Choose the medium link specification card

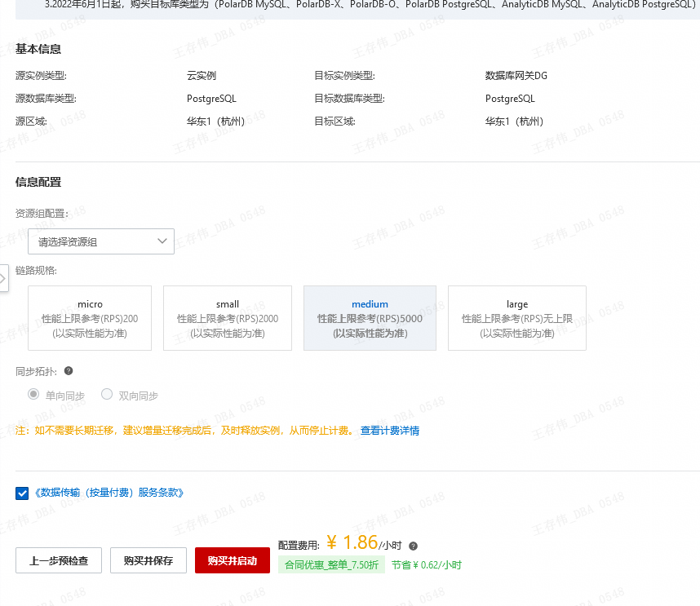[370, 318]
